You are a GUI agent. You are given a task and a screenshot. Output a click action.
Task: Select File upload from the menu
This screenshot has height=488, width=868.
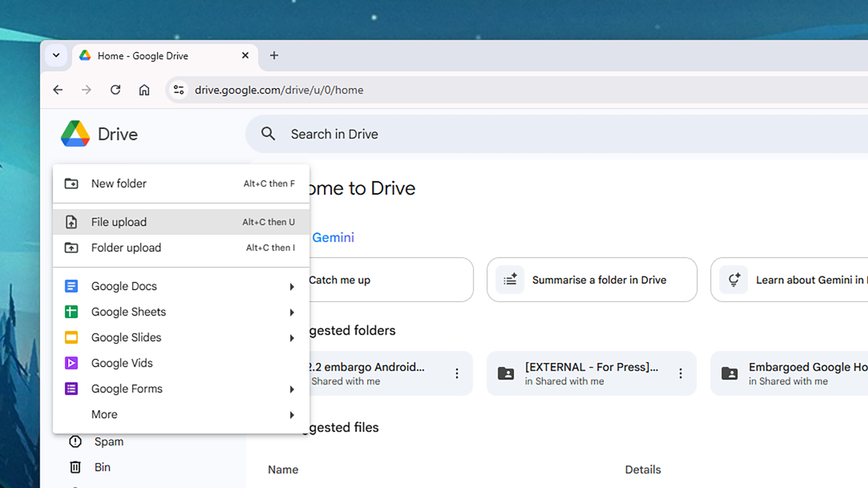118,222
